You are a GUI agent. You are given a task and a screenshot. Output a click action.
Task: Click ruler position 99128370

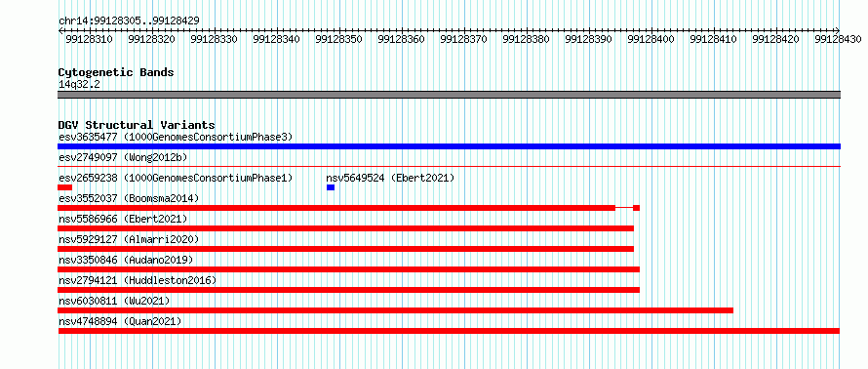point(464,39)
